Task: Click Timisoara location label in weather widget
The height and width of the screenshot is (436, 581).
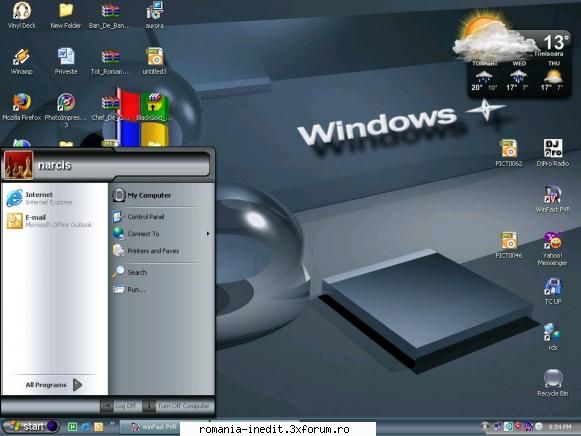Action: click(549, 54)
